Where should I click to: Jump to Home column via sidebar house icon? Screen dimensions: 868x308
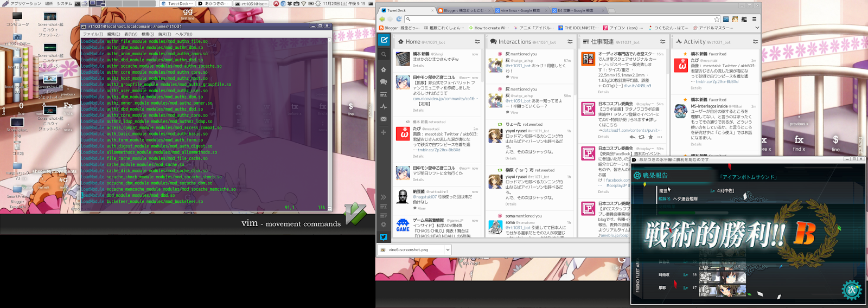(384, 69)
